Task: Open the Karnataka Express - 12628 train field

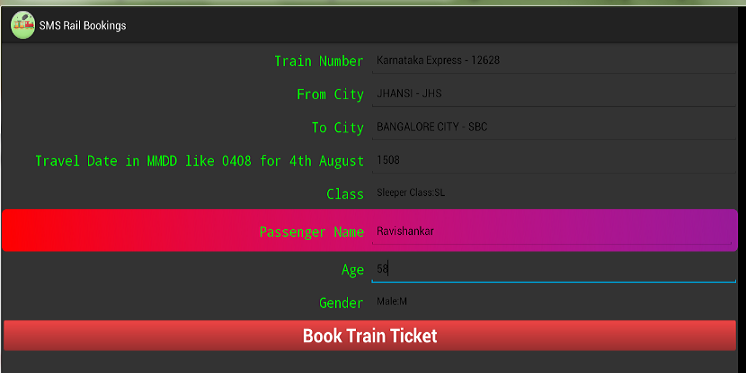Action: click(x=553, y=61)
